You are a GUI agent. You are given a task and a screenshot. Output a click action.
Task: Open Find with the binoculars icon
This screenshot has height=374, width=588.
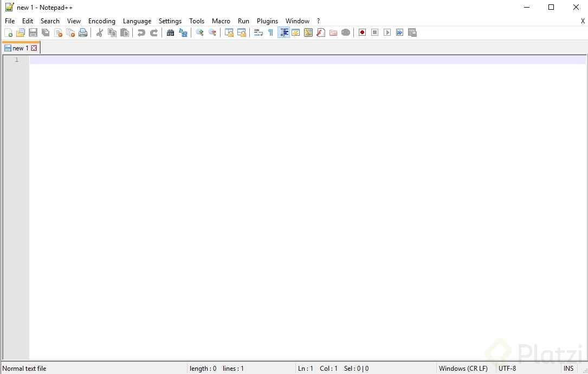[x=170, y=33]
